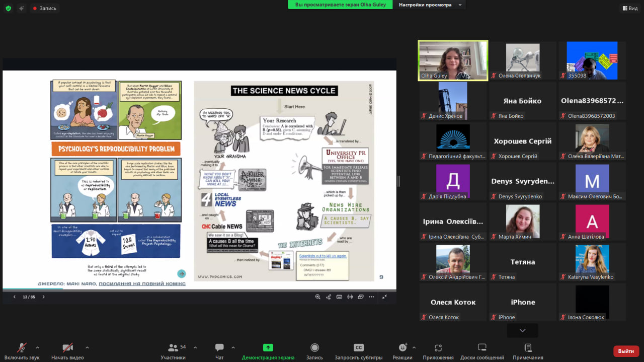Click the slide progress bar

coord(199,289)
